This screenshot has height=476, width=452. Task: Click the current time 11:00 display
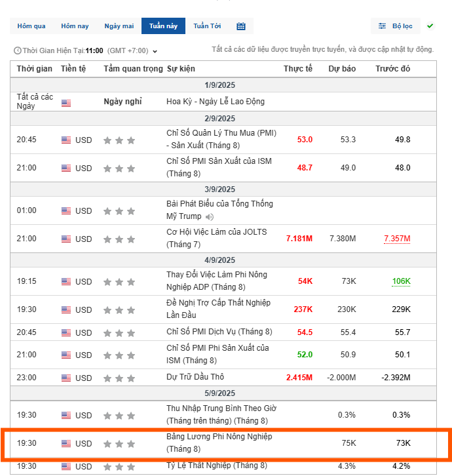tap(94, 50)
